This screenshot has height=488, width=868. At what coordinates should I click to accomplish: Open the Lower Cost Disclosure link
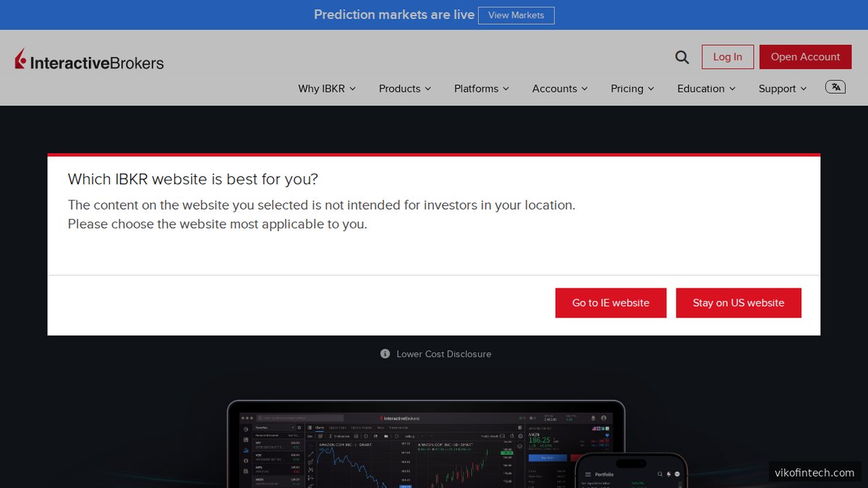[443, 354]
